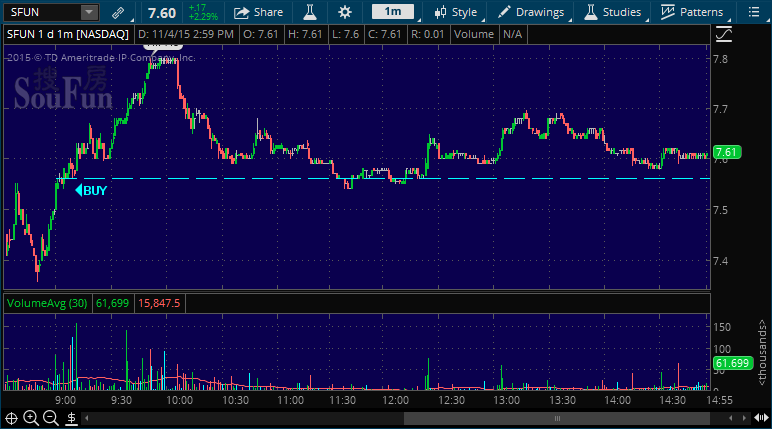Click the O: 7.61 open price field
Screen dimensions: 772x429
point(261,34)
